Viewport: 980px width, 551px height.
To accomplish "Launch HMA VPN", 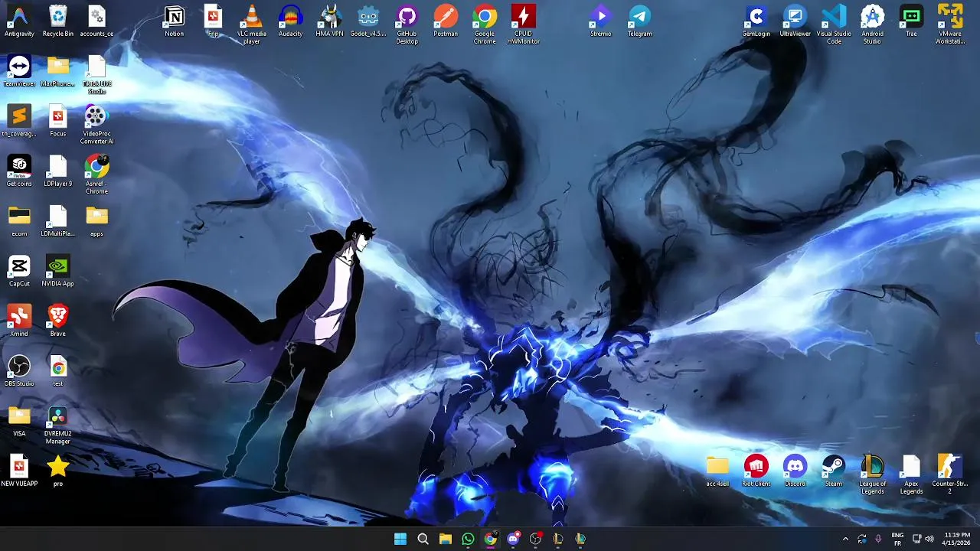I will (x=329, y=21).
